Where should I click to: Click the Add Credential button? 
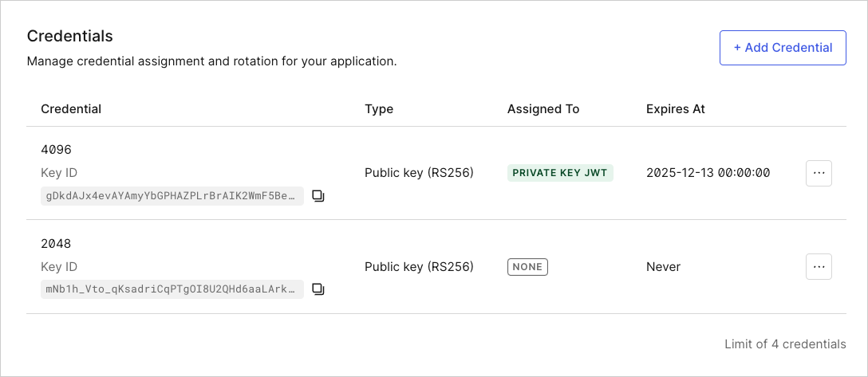pos(783,48)
